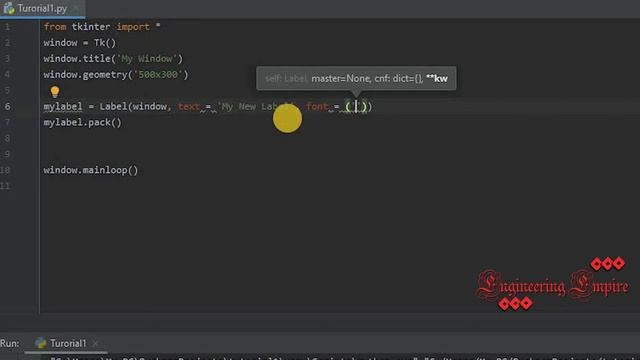Click the 'Run:' panel label
Screen dimensions: 640x360
pos(10,343)
